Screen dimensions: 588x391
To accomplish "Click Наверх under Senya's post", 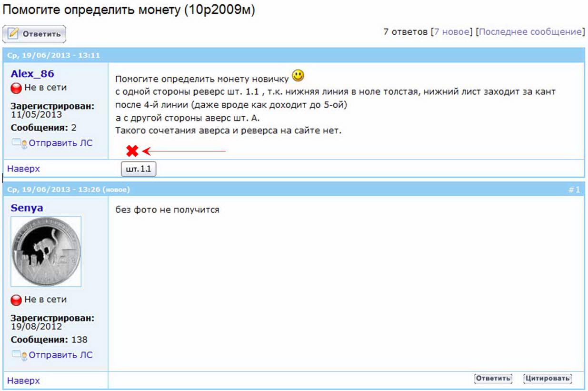I will click(23, 381).
